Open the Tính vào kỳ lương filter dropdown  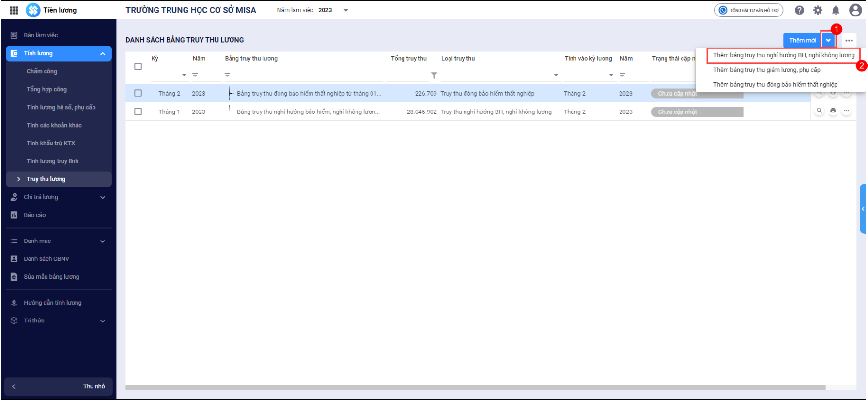611,75
